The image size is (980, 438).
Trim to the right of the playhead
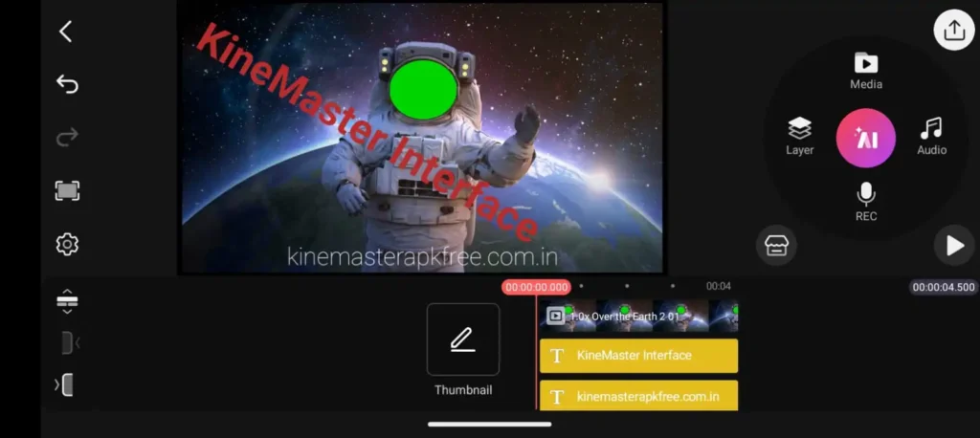click(x=64, y=384)
